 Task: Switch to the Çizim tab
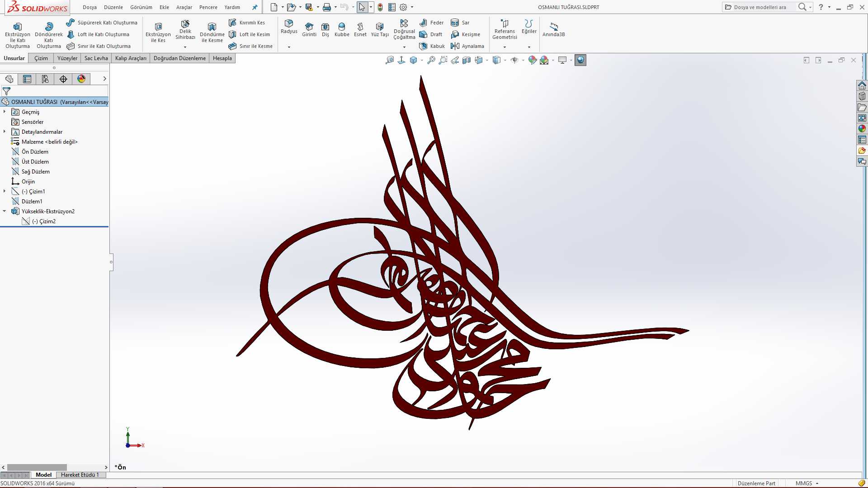click(41, 58)
